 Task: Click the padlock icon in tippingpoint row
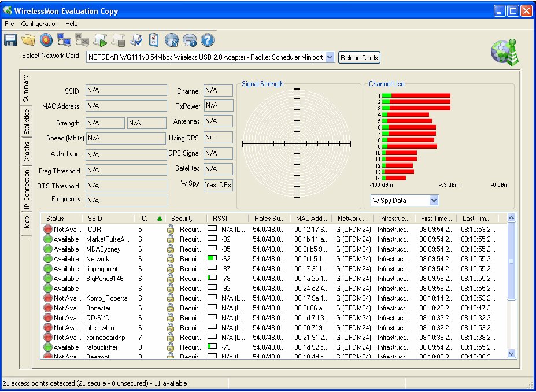(x=170, y=269)
